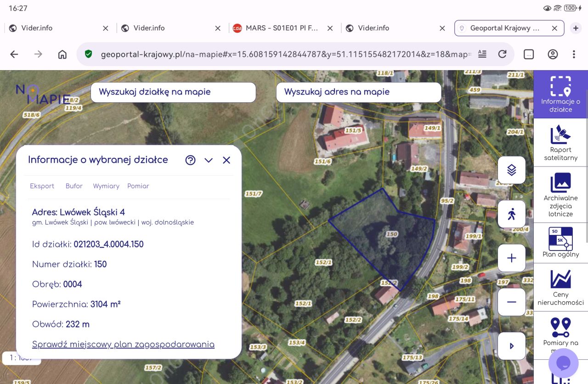Select the Pomiar tab

pyautogui.click(x=138, y=186)
